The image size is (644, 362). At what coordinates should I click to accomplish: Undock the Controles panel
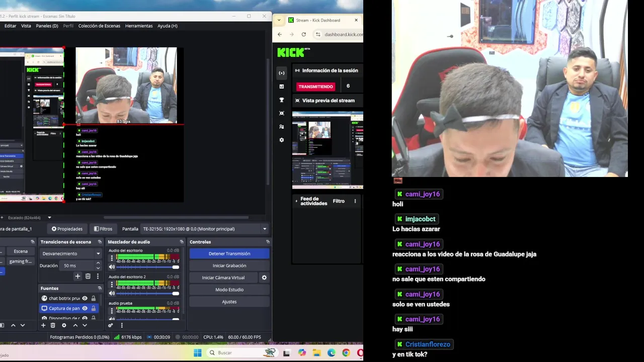(268, 242)
